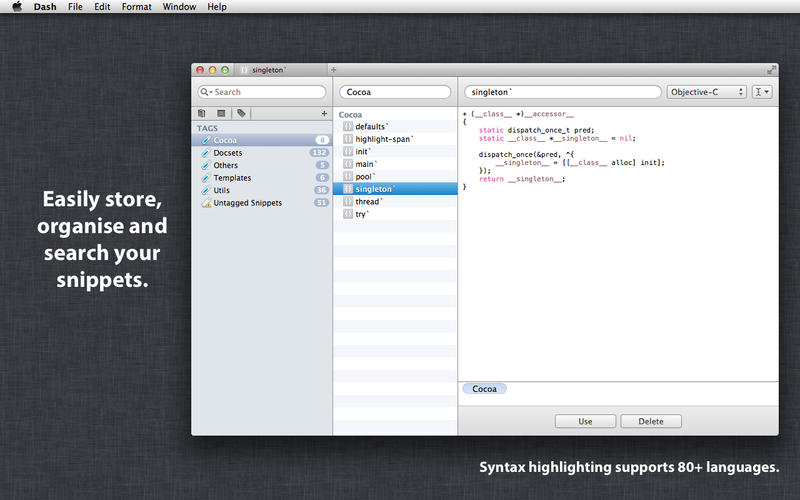Screen dimensions: 800x500
Task: Click the 132 count badge for Docsets
Action: click(x=319, y=153)
